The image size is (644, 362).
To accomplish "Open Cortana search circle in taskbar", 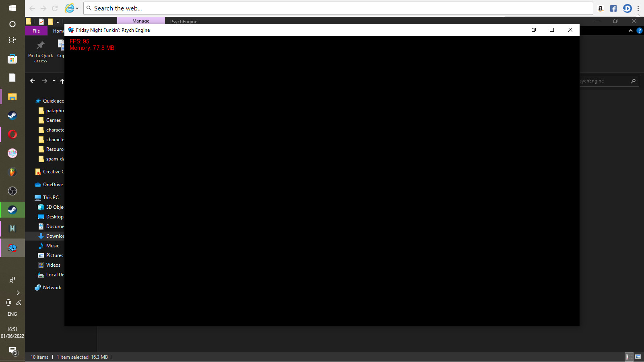I will (x=12, y=24).
